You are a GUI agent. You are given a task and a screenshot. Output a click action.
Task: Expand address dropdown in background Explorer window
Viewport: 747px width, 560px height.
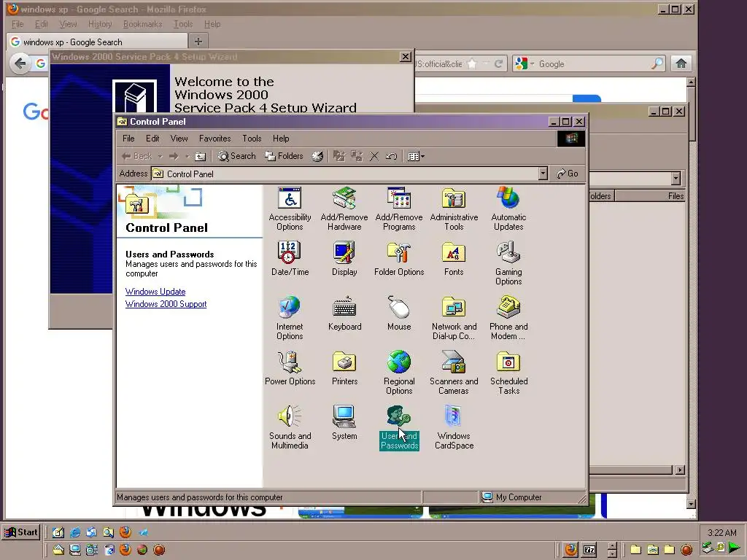(676, 179)
